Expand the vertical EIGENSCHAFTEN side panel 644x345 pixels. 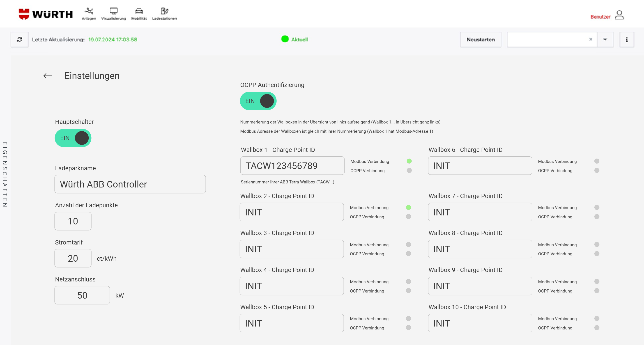pyautogui.click(x=5, y=174)
